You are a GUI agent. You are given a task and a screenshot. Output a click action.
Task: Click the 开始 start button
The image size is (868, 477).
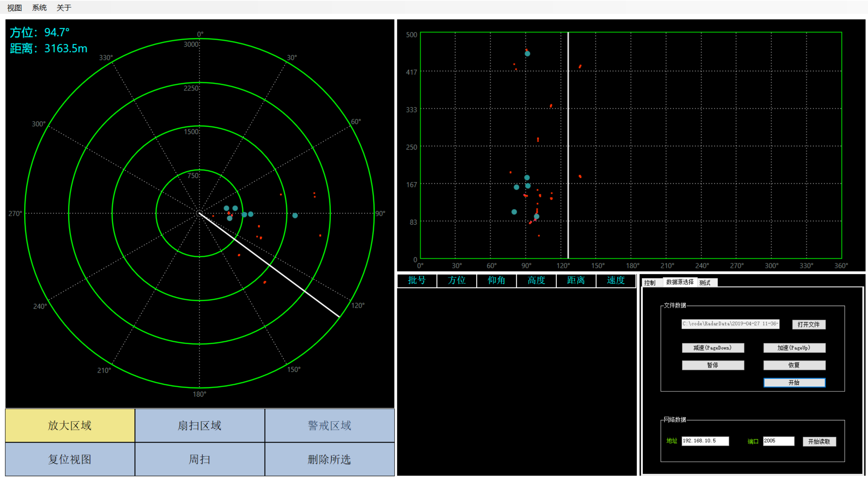click(794, 383)
